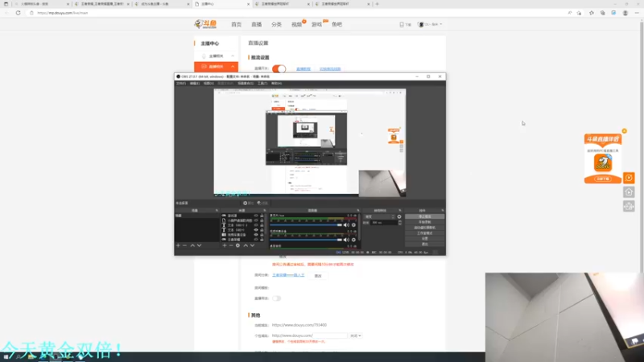The height and width of the screenshot is (362, 644).
Task: Open a new browser tab
Action: click(x=377, y=4)
